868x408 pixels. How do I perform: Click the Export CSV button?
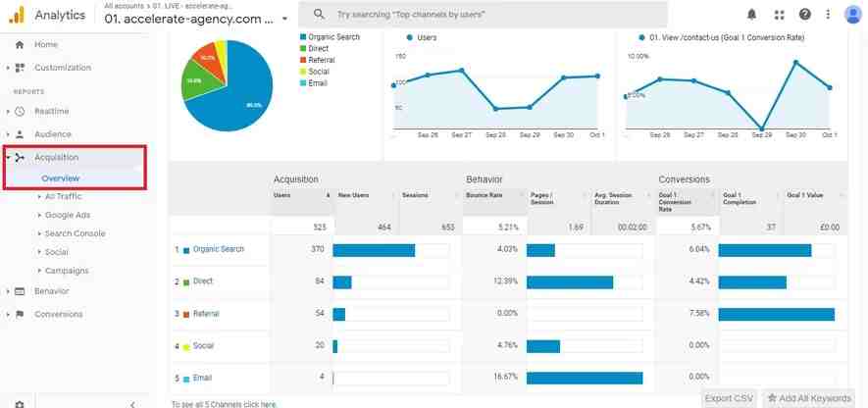coord(729,398)
